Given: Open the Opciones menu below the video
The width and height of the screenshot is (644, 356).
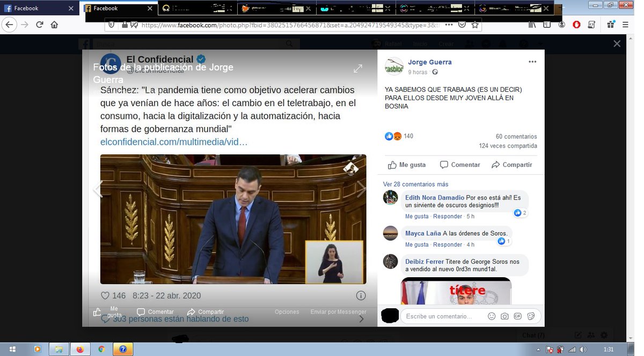Looking at the screenshot, I should click(x=287, y=311).
